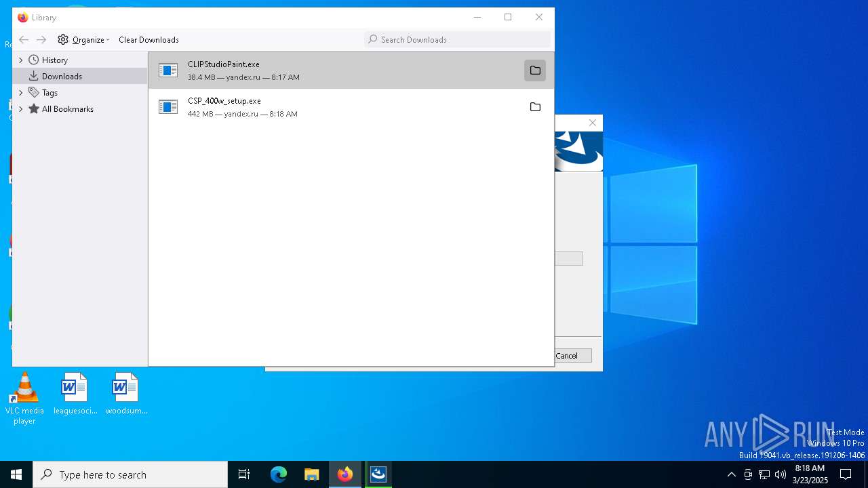The height and width of the screenshot is (488, 868).
Task: Click Clear Downloads button
Action: (x=149, y=40)
